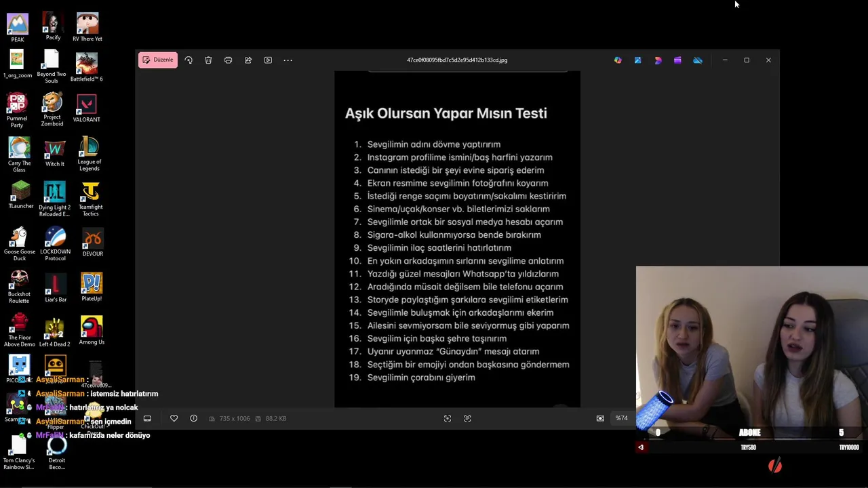868x488 pixels.
Task: Open the DEVOUR desktop shortcut
Action: tap(93, 243)
